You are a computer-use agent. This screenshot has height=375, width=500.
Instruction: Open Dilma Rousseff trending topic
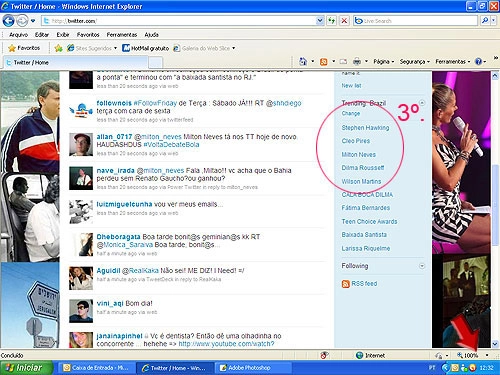(x=363, y=168)
